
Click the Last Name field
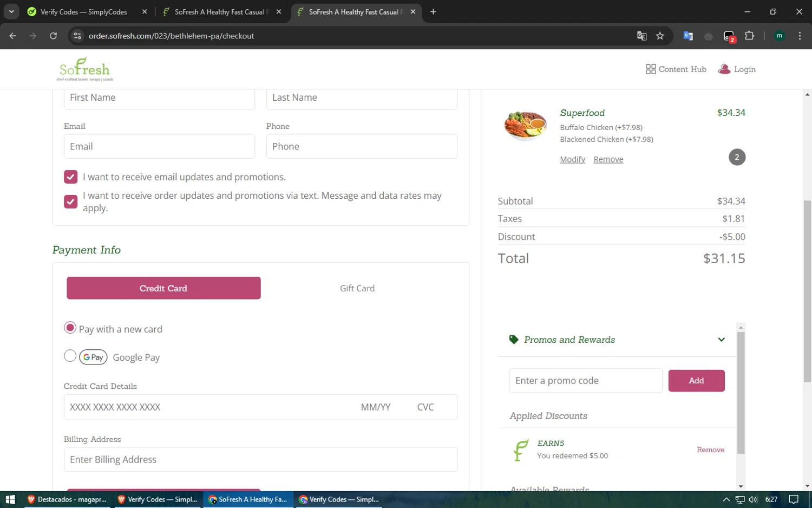coord(362,98)
